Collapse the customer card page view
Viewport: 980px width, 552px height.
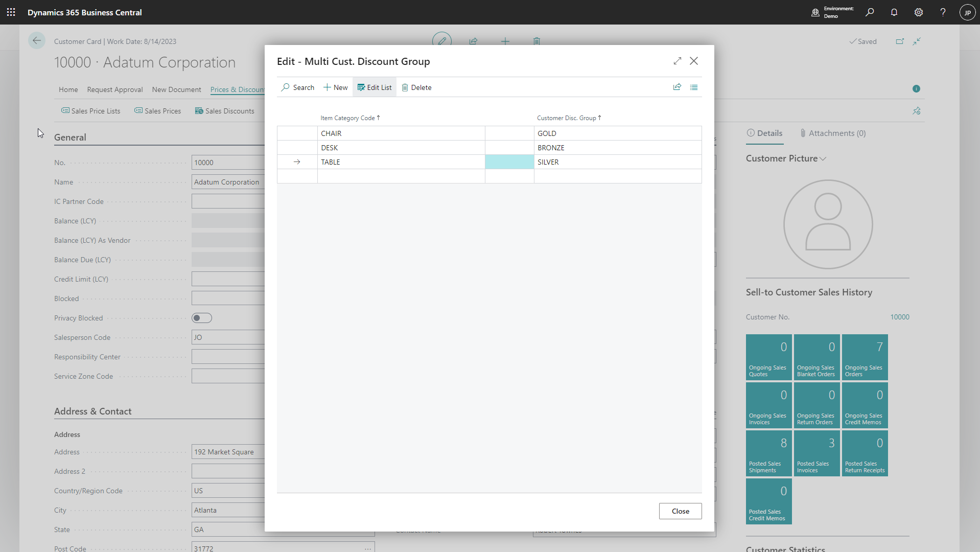coord(917,41)
